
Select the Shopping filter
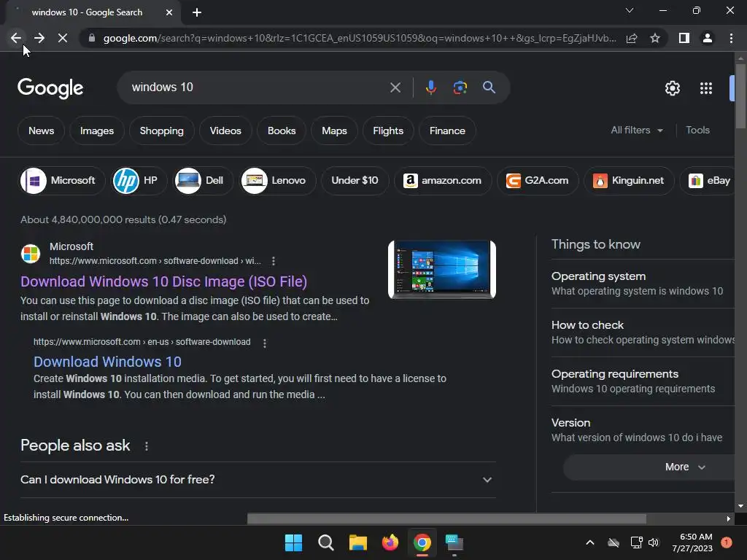pos(161,131)
